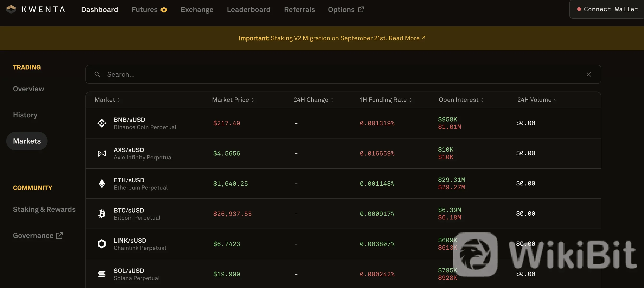Click the Bitcoin BTC icon

click(101, 214)
